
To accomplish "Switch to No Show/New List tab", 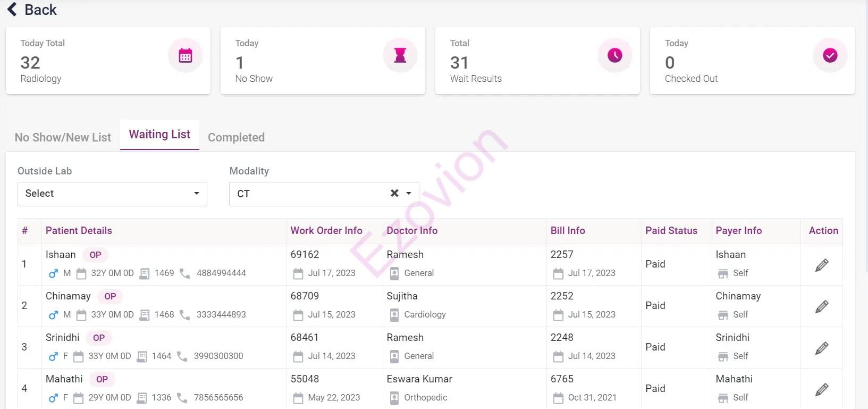I will pos(63,137).
